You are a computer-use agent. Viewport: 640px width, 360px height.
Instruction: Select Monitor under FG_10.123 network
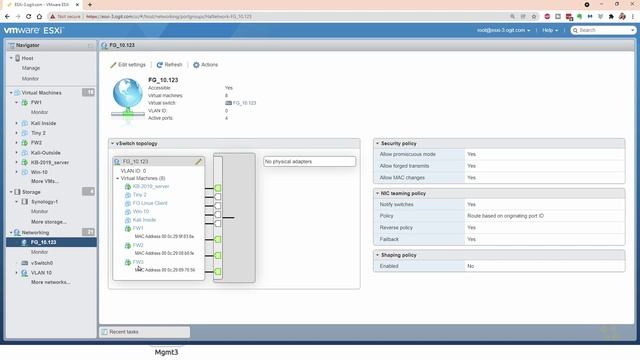[x=40, y=252]
